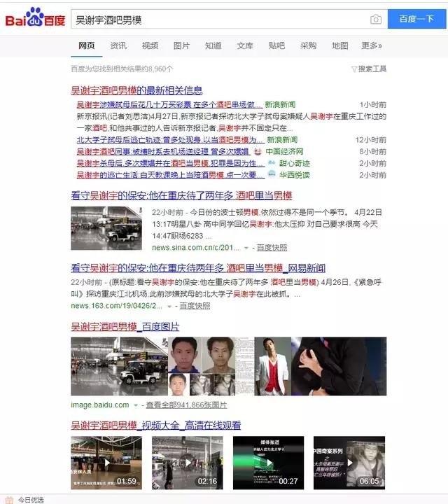Click the 中国经济网 source icon
448x504 pixels.
click(x=258, y=151)
